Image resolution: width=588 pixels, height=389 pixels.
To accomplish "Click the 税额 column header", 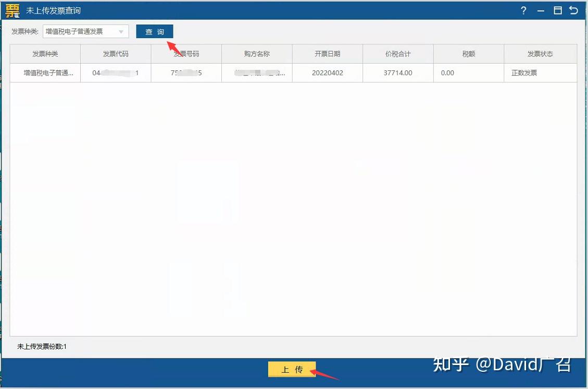I will [x=468, y=53].
